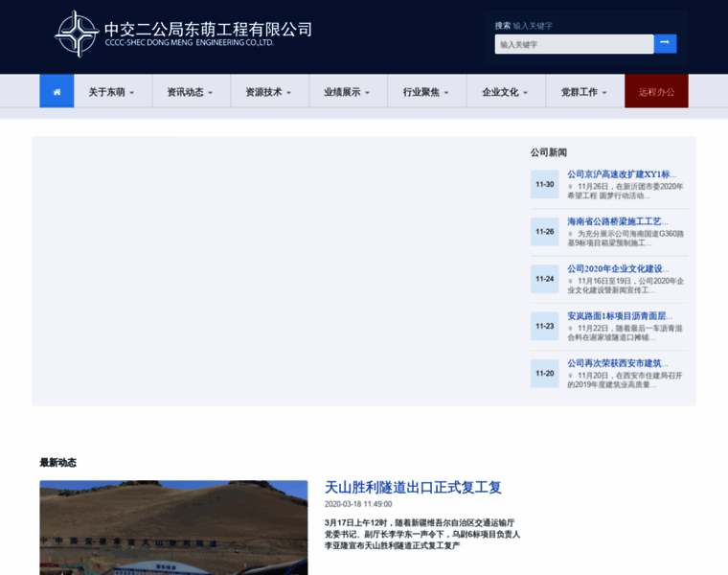The height and width of the screenshot is (575, 728).
Task: Open the 资讯动态 dropdown menu
Action: click(191, 92)
